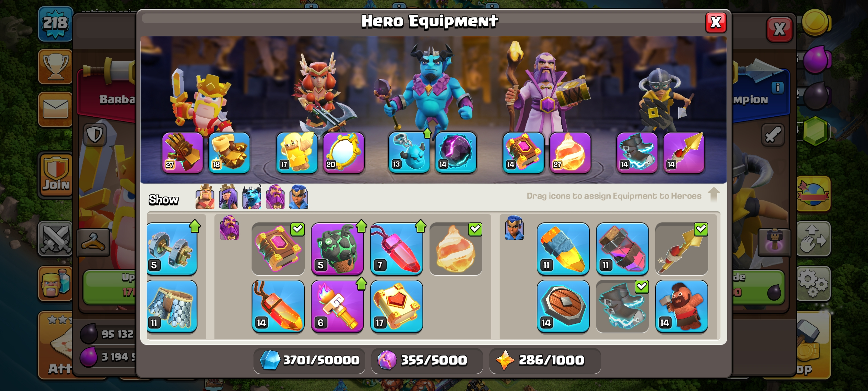This screenshot has height=391, width=868.
Task: Tap upgrade arrow on Henchmen Puppet
Action: tap(427, 133)
